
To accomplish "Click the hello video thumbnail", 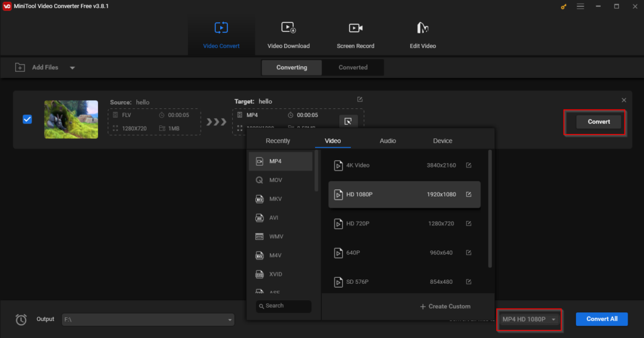I will click(x=71, y=119).
